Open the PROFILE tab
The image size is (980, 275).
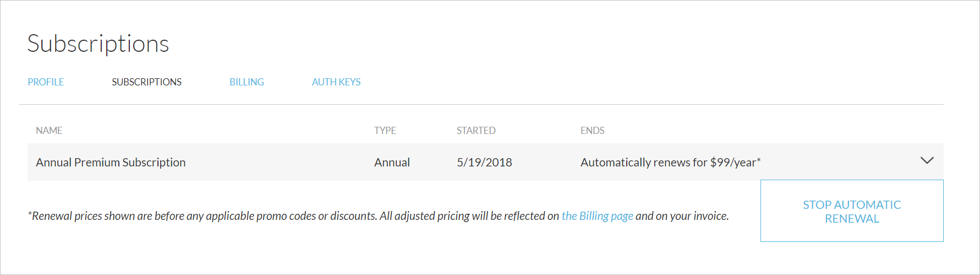(x=46, y=82)
